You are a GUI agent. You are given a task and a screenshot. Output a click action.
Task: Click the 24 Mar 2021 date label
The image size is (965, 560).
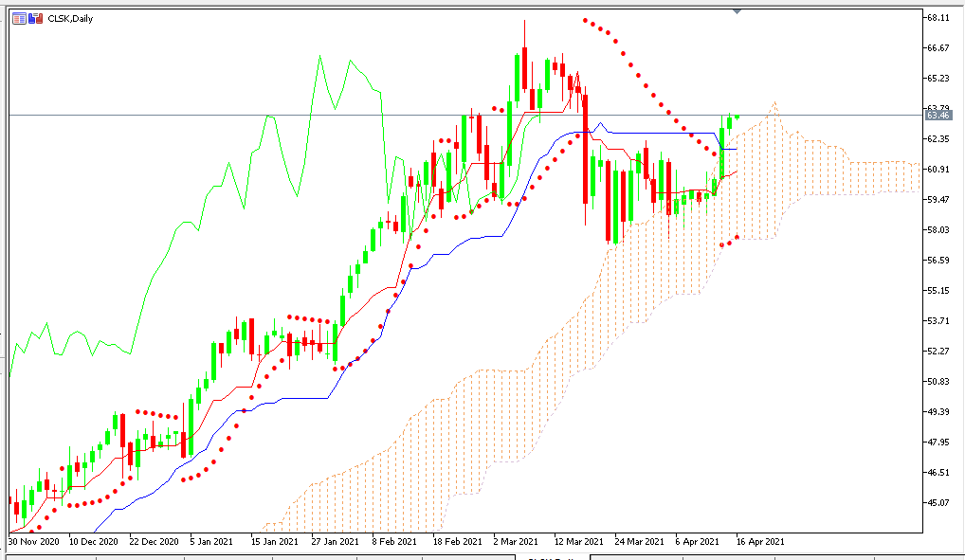coord(640,542)
